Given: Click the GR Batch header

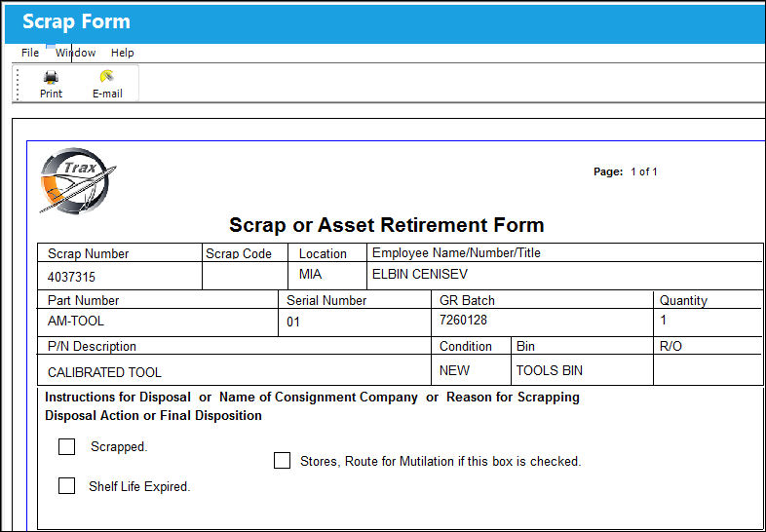Looking at the screenshot, I should pyautogui.click(x=467, y=300).
